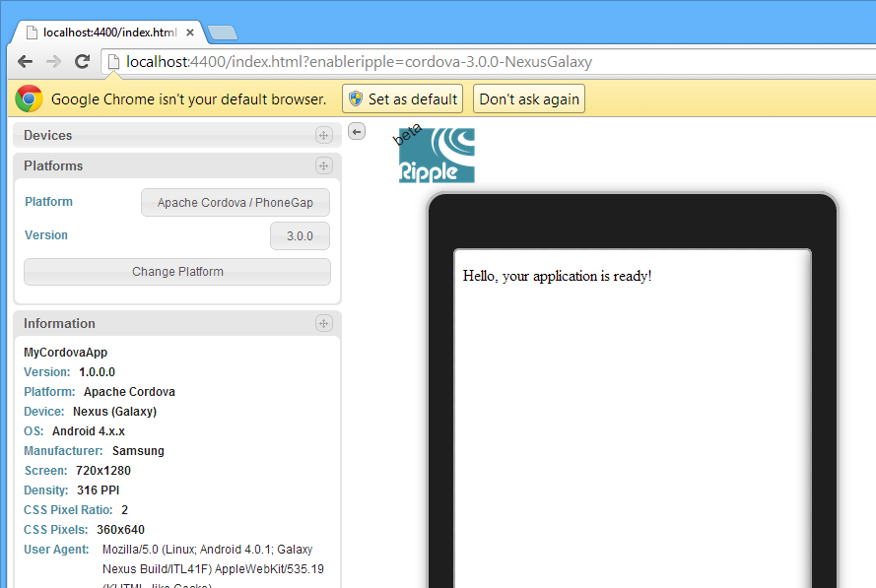Click the Manufacturer value Samsung

tap(138, 451)
